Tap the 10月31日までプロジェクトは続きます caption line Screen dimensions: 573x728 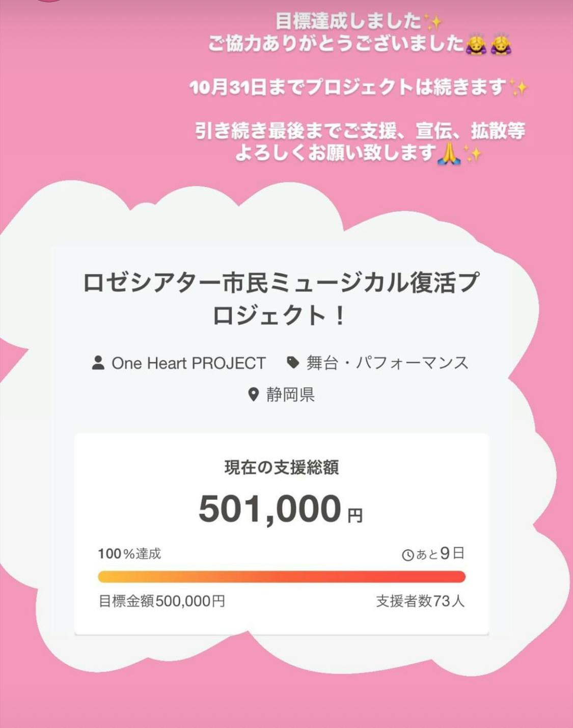point(348,88)
